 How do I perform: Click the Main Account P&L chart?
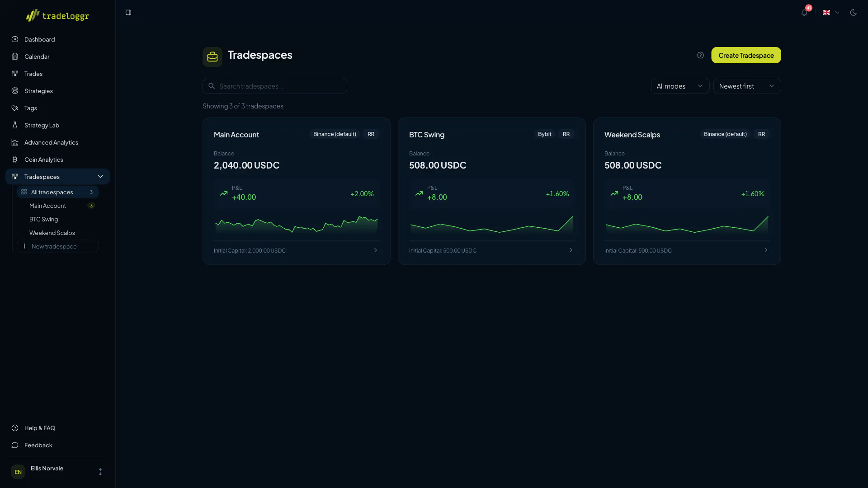[297, 224]
